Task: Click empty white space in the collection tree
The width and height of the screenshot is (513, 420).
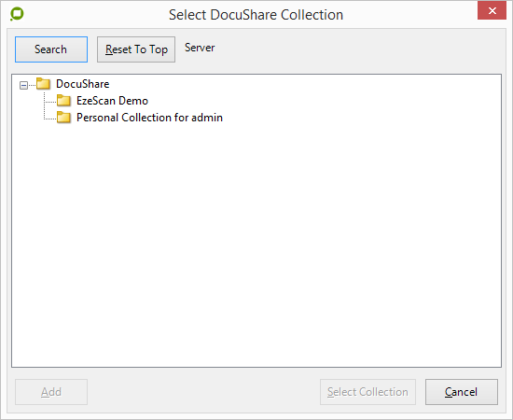Action: coord(256,243)
